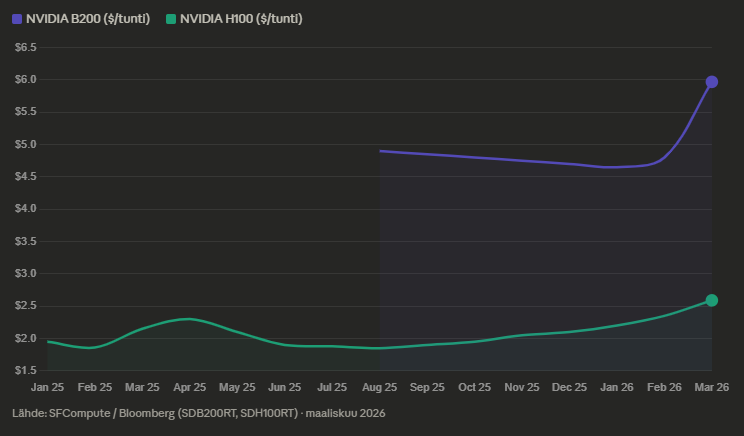
Task: Click the Jan 25 axis label
Action: [47, 387]
